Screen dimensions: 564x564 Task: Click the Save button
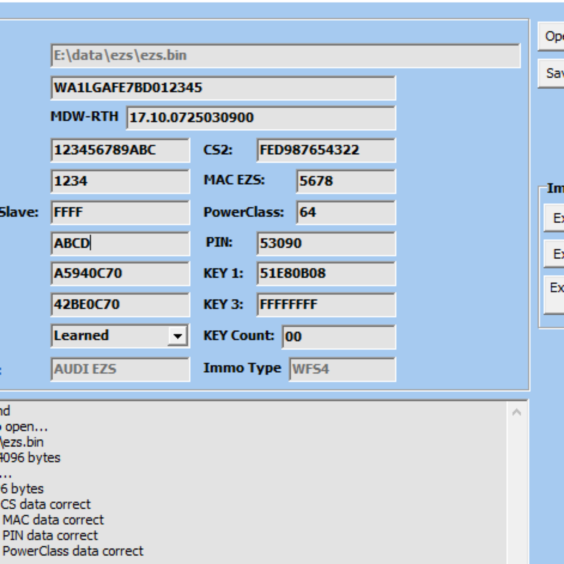pyautogui.click(x=551, y=74)
